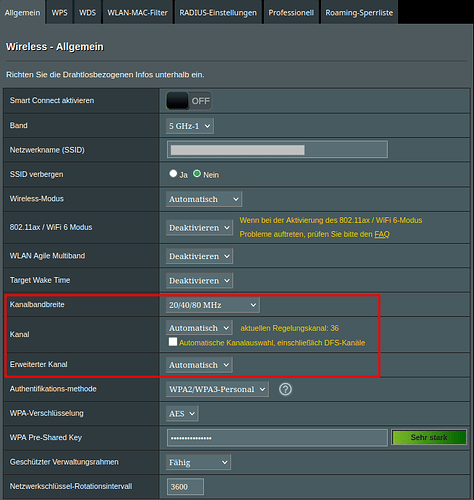Image resolution: width=474 pixels, height=500 pixels.
Task: Switch to the Allgemein tab
Action: [22, 13]
